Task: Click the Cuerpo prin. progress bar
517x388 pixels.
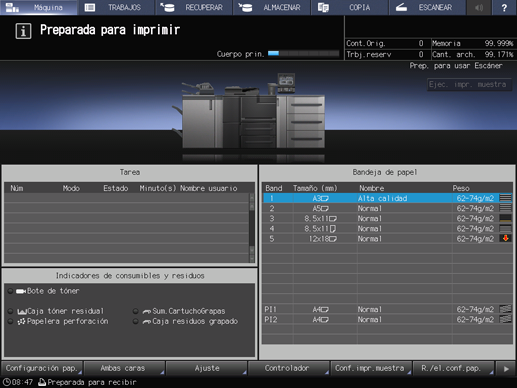Action: [304, 53]
